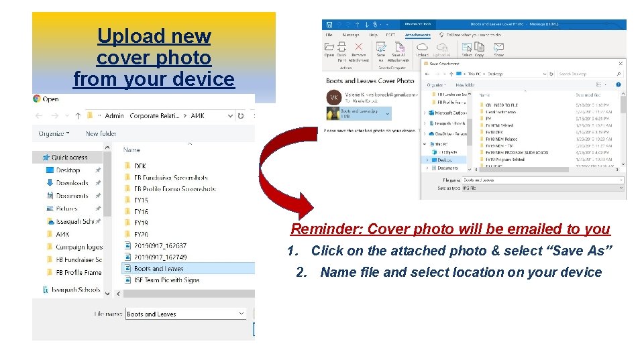This screenshot has width=644, height=362.
Task: Open Organize menu in Open dialog
Action: point(54,134)
